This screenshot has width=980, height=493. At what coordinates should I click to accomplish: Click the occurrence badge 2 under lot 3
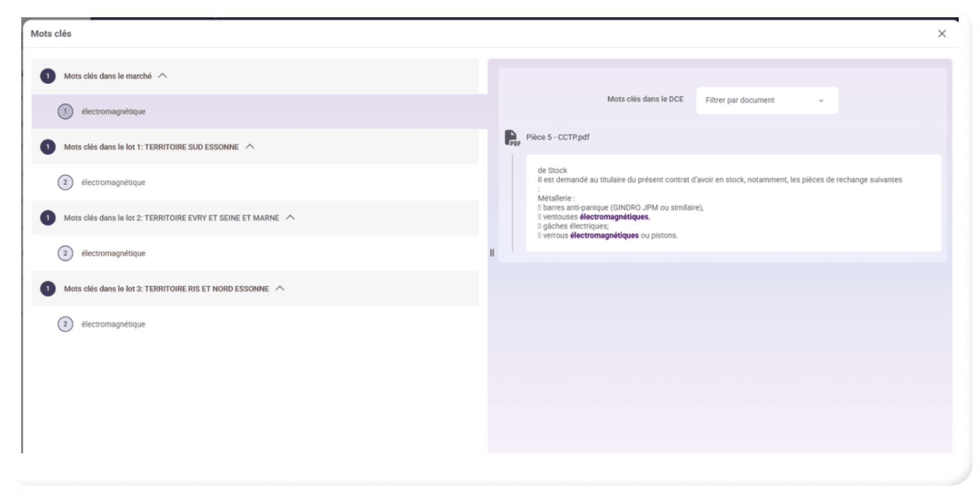(65, 324)
